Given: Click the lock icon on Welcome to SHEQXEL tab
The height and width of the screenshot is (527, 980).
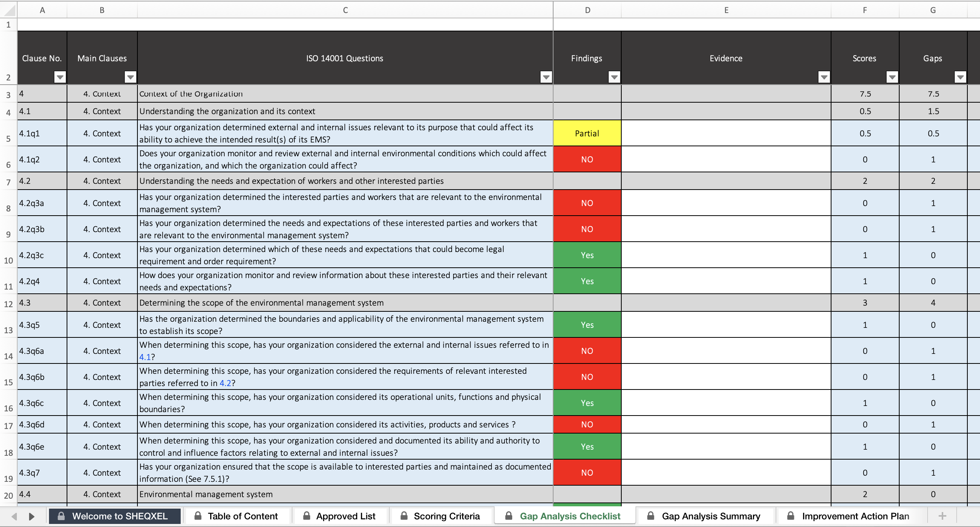Looking at the screenshot, I should point(61,516).
